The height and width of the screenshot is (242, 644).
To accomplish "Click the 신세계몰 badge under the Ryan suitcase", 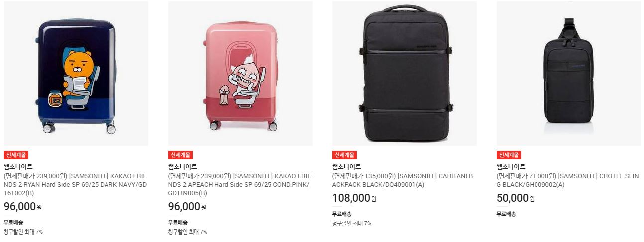I will point(16,155).
